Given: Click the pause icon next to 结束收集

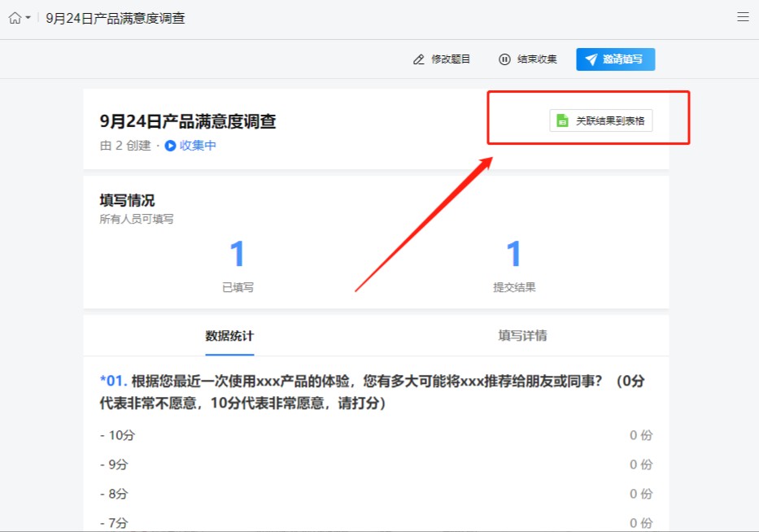Looking at the screenshot, I should click(x=504, y=59).
